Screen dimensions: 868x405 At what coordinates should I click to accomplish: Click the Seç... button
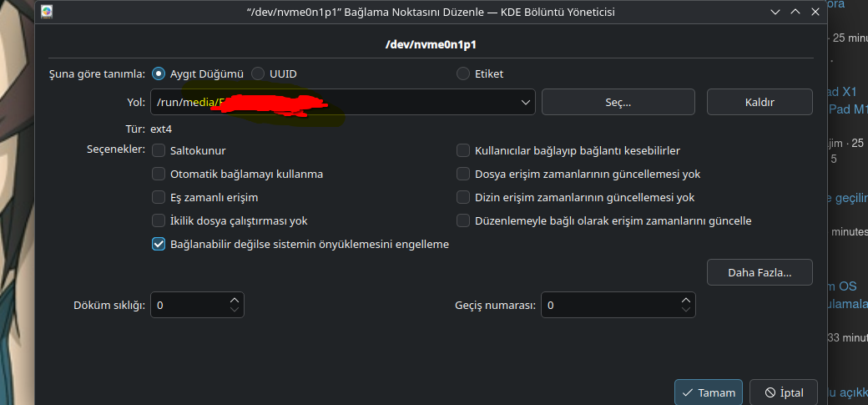click(x=618, y=102)
